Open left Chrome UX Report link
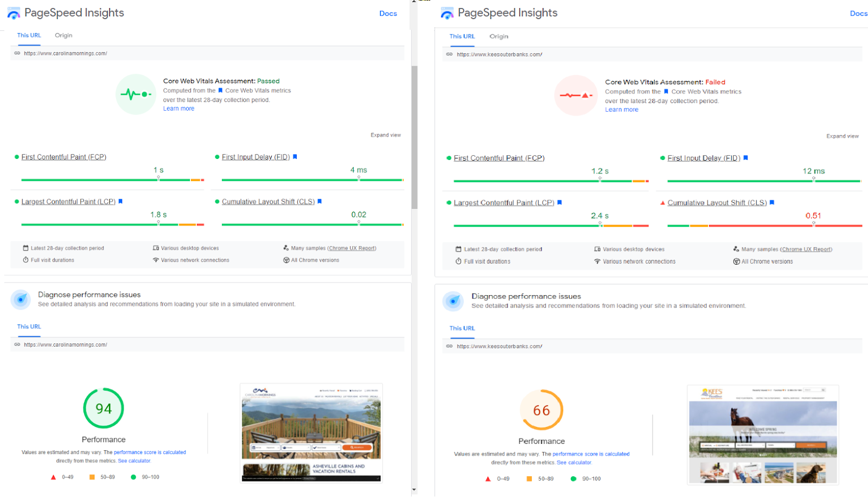868x504 pixels. coord(352,248)
